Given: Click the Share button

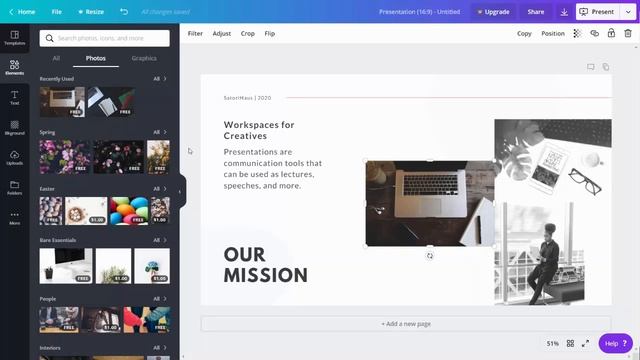Looking at the screenshot, I should coord(536,12).
